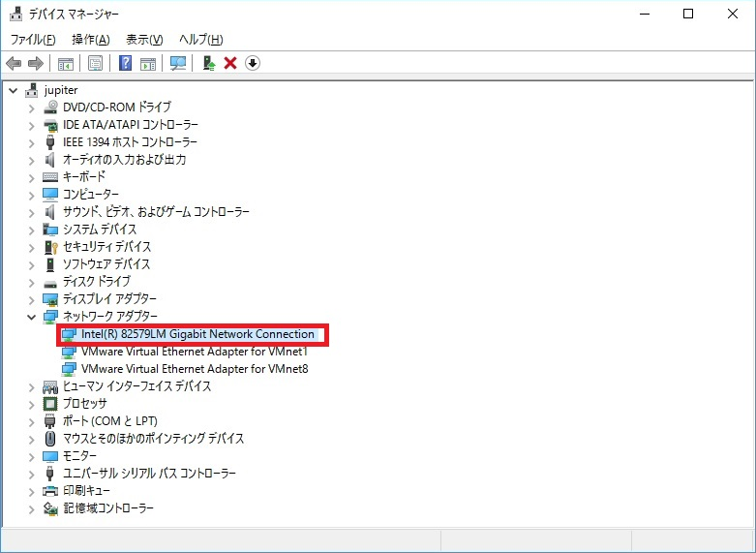Close the Device Manager window
The height and width of the screenshot is (553, 756).
(733, 14)
